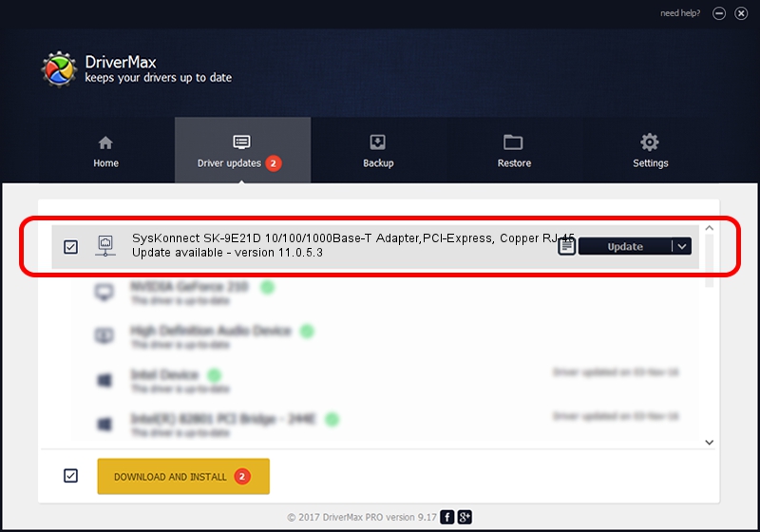Open the Backup section
The height and width of the screenshot is (532, 760).
pos(377,151)
